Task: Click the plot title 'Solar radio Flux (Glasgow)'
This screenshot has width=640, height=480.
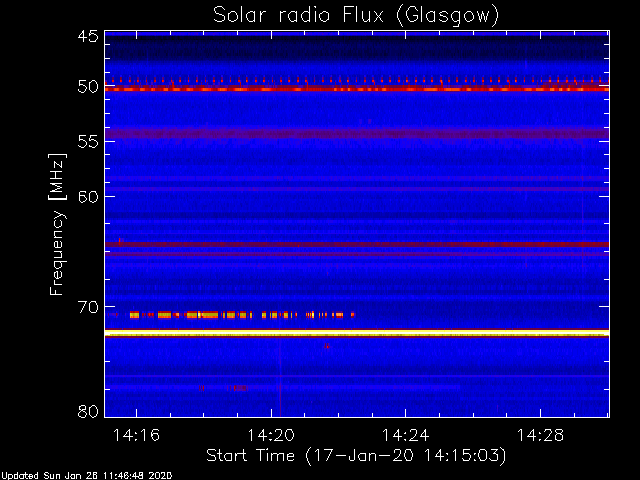Action: pyautogui.click(x=356, y=16)
